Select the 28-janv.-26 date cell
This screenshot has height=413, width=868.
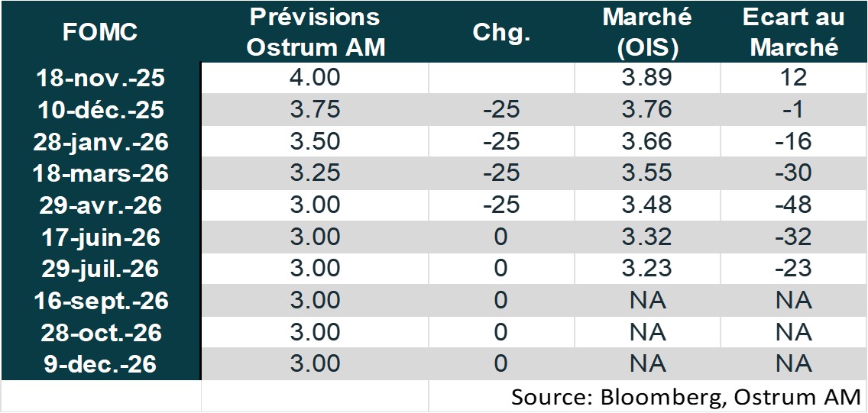100,142
